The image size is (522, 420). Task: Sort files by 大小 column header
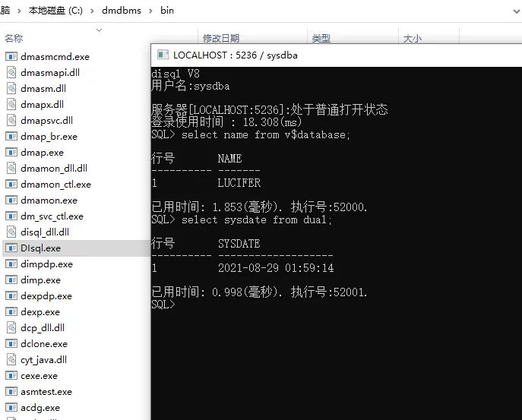[412, 38]
